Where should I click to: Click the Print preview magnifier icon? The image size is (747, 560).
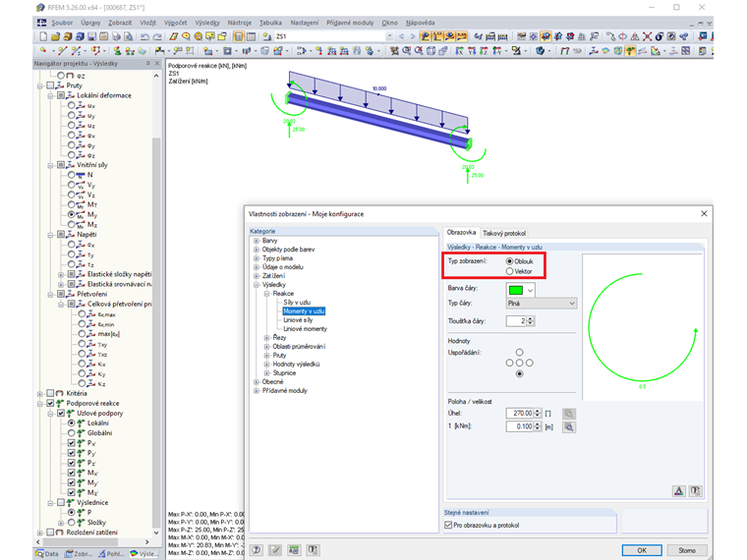129,36
